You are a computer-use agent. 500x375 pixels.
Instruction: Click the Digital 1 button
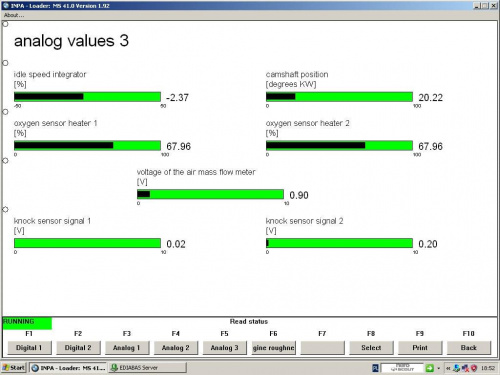click(x=29, y=348)
